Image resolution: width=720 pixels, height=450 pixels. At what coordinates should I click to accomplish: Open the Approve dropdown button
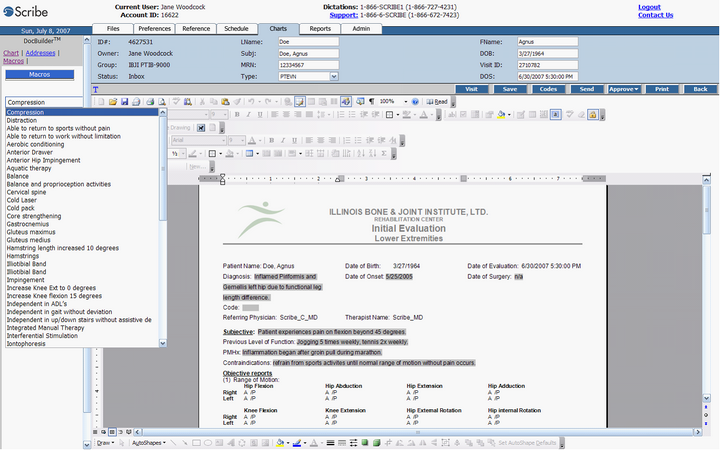click(x=624, y=89)
